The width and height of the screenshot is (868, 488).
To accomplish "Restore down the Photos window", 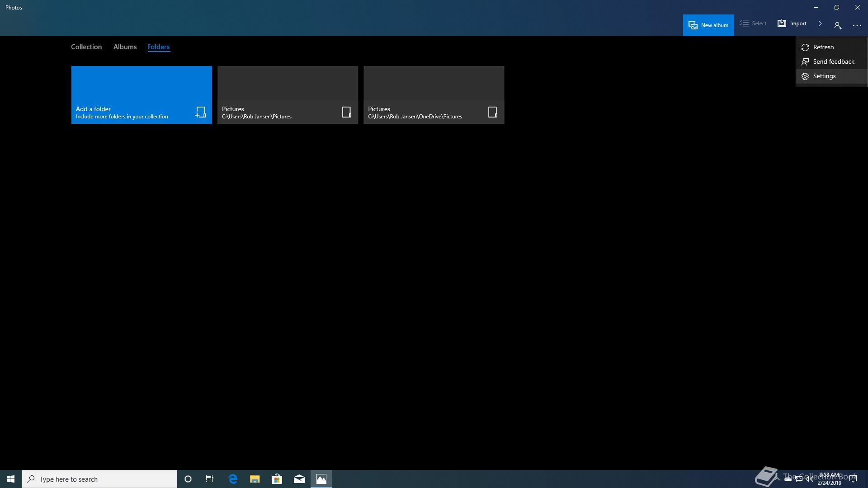I will pos(837,7).
